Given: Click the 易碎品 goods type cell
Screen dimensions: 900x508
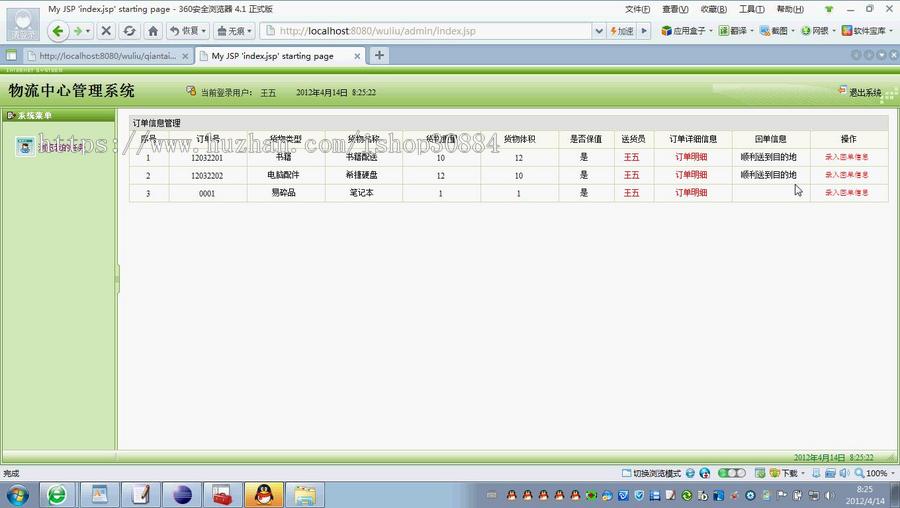Looking at the screenshot, I should [284, 192].
